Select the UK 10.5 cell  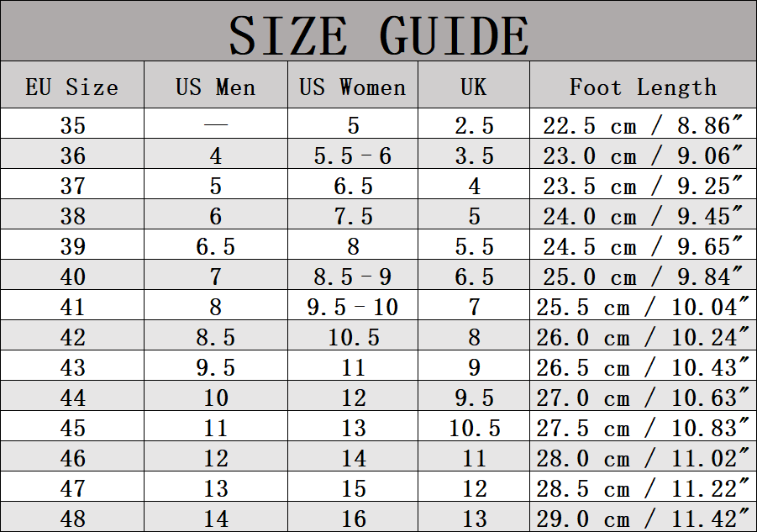click(x=474, y=428)
